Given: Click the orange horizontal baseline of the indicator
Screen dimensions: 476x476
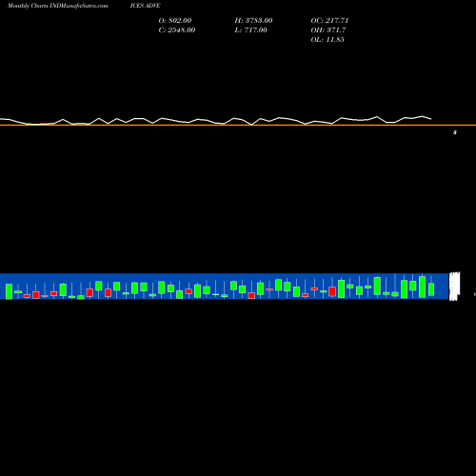Looking at the screenshot, I should pos(238,125).
